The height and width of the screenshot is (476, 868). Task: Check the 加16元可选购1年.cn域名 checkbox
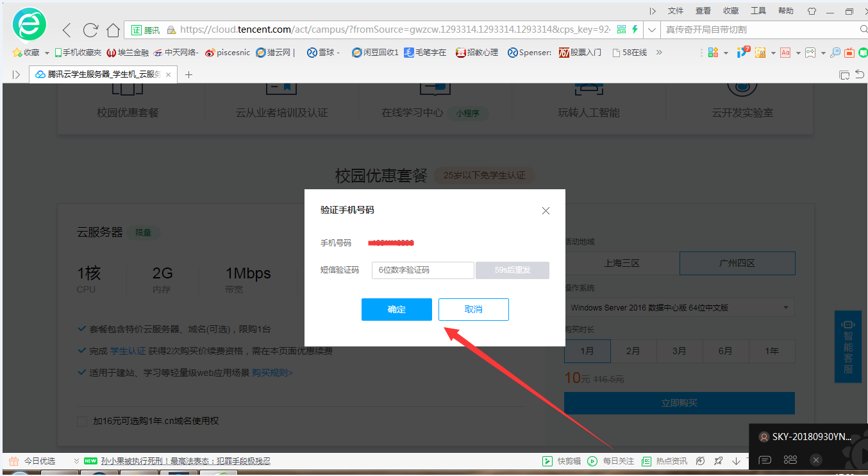(82, 421)
